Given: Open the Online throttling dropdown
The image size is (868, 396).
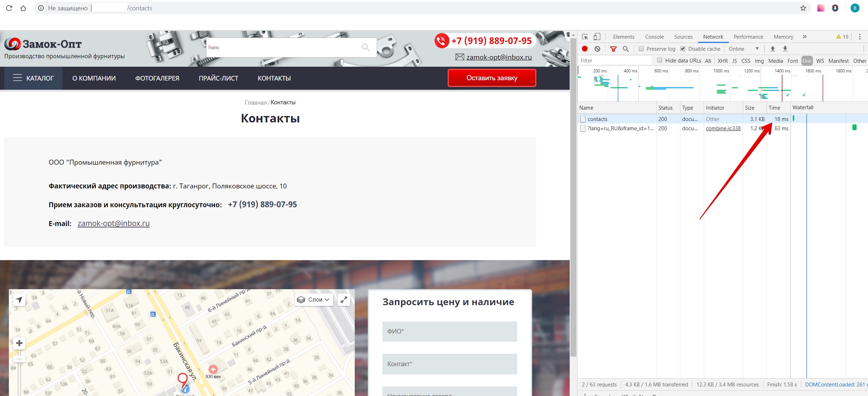Looking at the screenshot, I should (744, 49).
